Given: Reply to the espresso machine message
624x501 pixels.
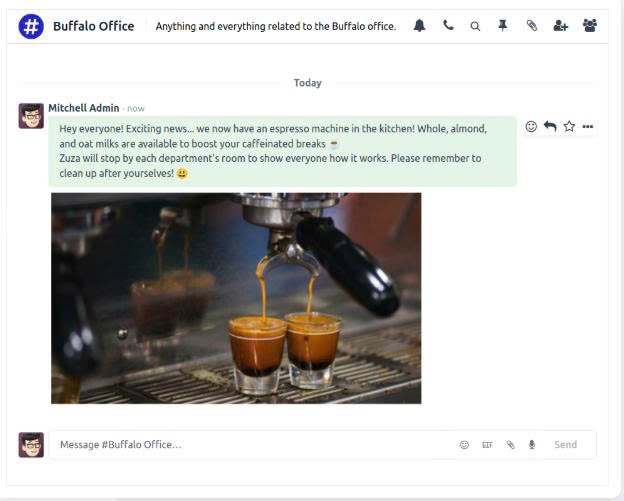Looking at the screenshot, I should [x=550, y=126].
